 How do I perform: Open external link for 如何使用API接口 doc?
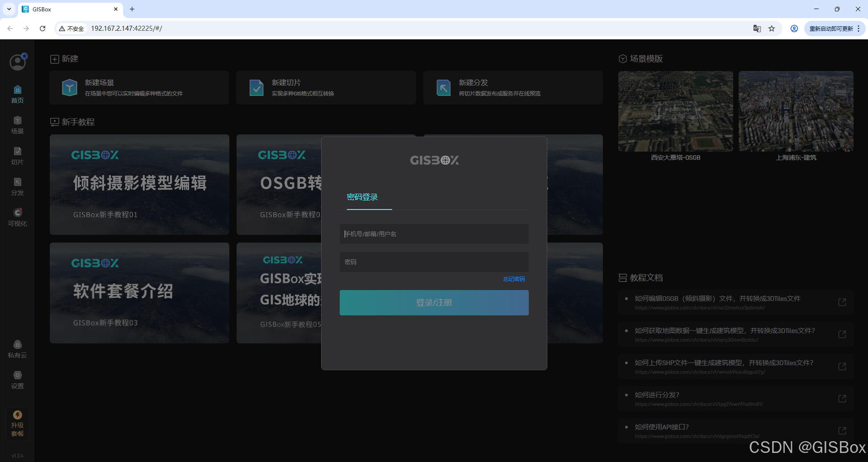[842, 431]
